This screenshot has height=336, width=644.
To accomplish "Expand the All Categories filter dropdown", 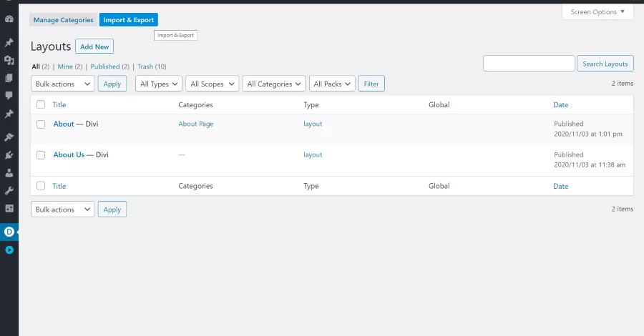I will 274,84.
